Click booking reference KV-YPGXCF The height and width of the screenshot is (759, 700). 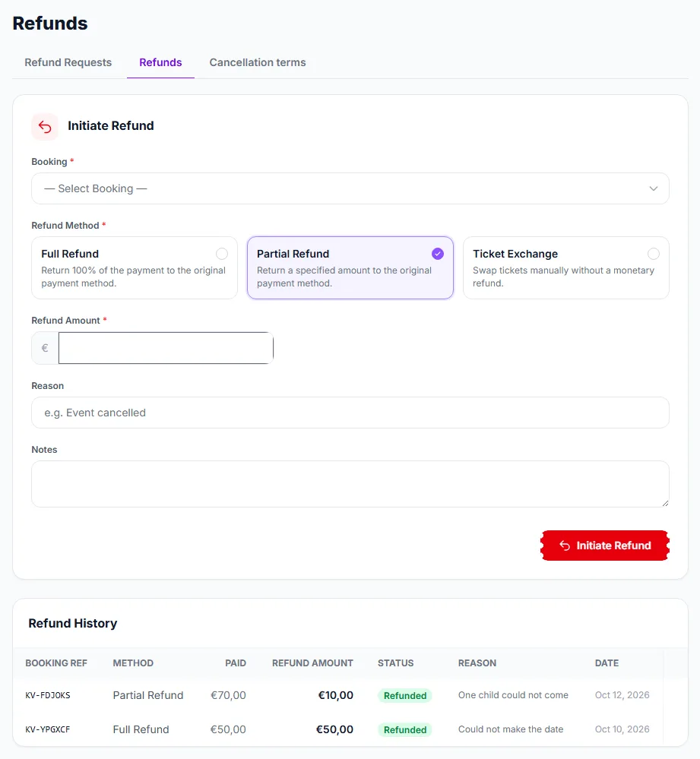pyautogui.click(x=48, y=729)
